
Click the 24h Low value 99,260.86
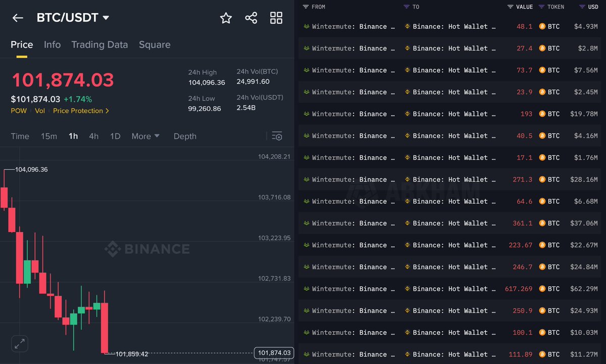coord(205,109)
